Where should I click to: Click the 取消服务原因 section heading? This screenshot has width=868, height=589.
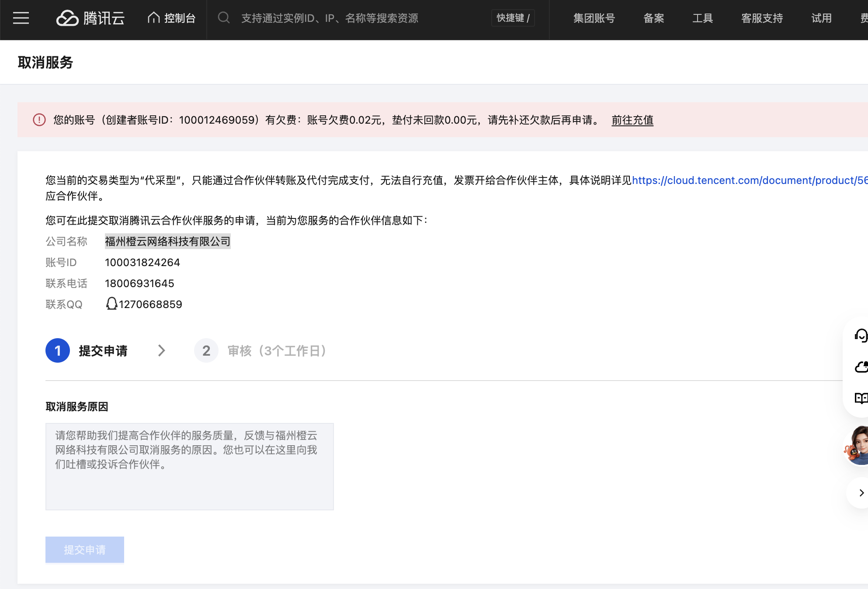(77, 406)
